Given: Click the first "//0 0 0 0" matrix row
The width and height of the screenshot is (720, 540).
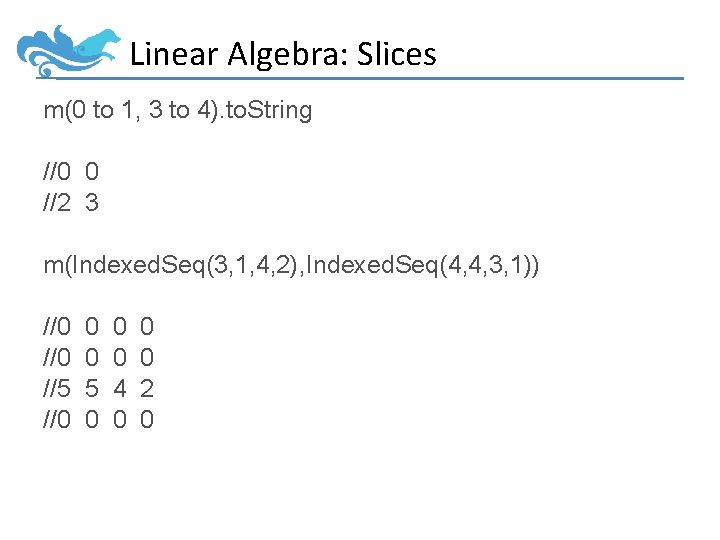Looking at the screenshot, I should click(98, 326).
